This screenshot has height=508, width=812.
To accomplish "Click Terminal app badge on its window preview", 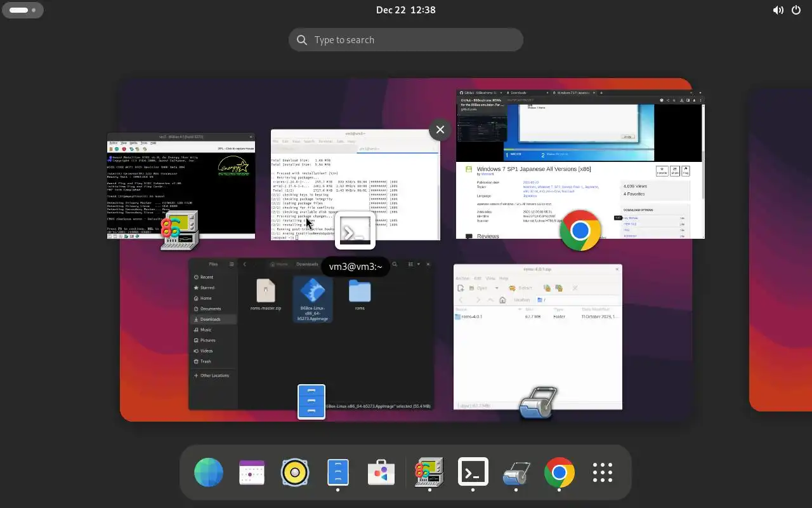I will (x=355, y=231).
